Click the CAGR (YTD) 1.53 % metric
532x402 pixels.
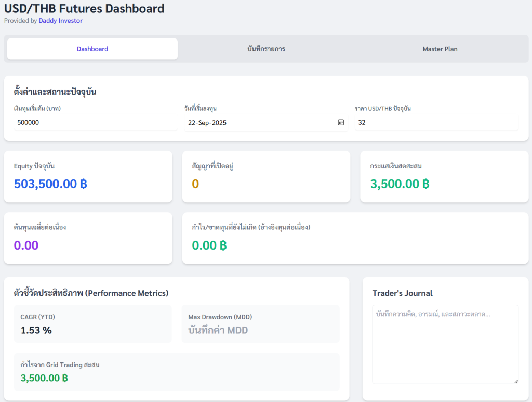click(36, 330)
